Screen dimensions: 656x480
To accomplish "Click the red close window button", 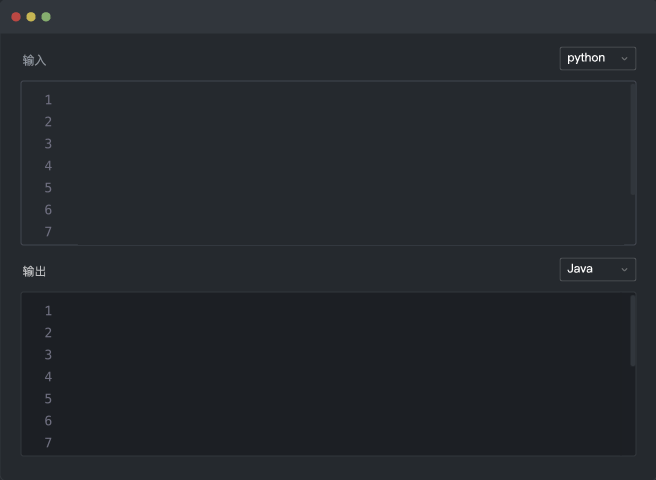I will tap(16, 17).
